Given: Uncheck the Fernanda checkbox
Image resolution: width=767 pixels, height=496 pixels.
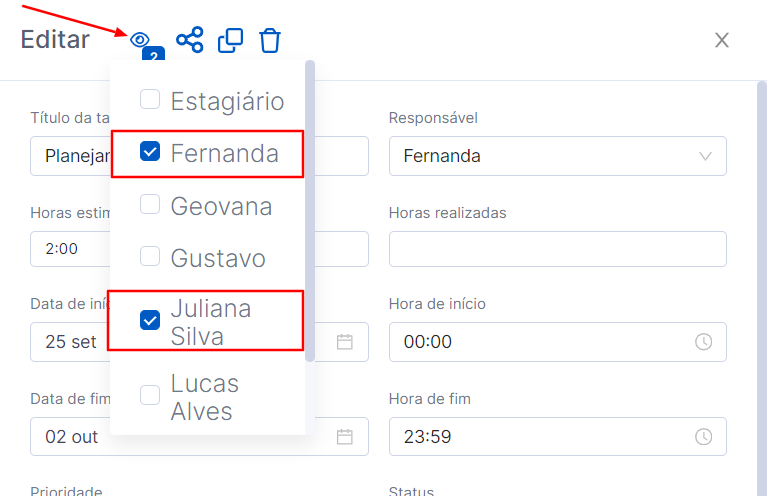Looking at the screenshot, I should (150, 153).
